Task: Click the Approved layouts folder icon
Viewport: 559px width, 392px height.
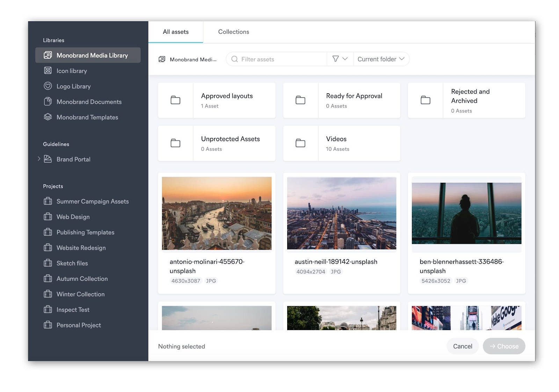Action: click(175, 100)
